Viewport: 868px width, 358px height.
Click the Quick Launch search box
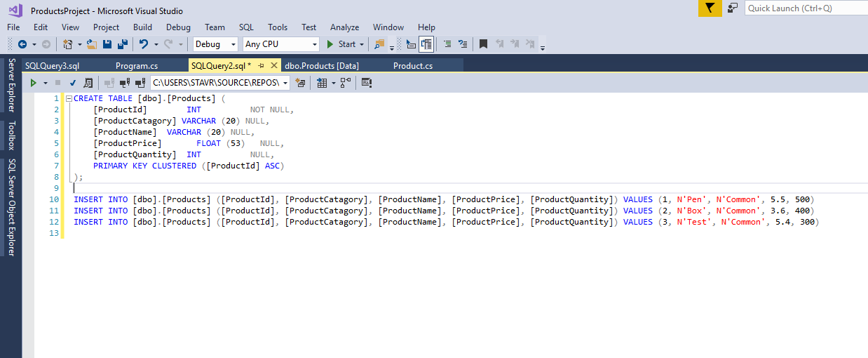point(805,8)
